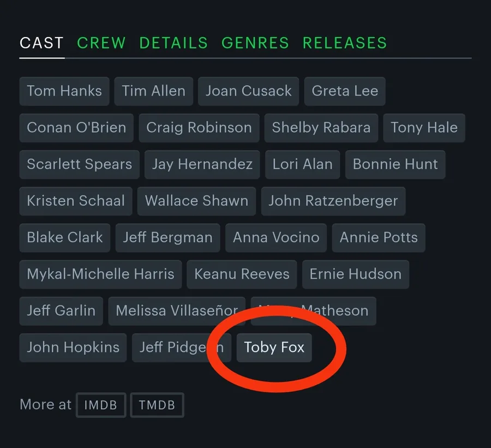Select the Genres tab
The width and height of the screenshot is (491, 448).
point(255,43)
